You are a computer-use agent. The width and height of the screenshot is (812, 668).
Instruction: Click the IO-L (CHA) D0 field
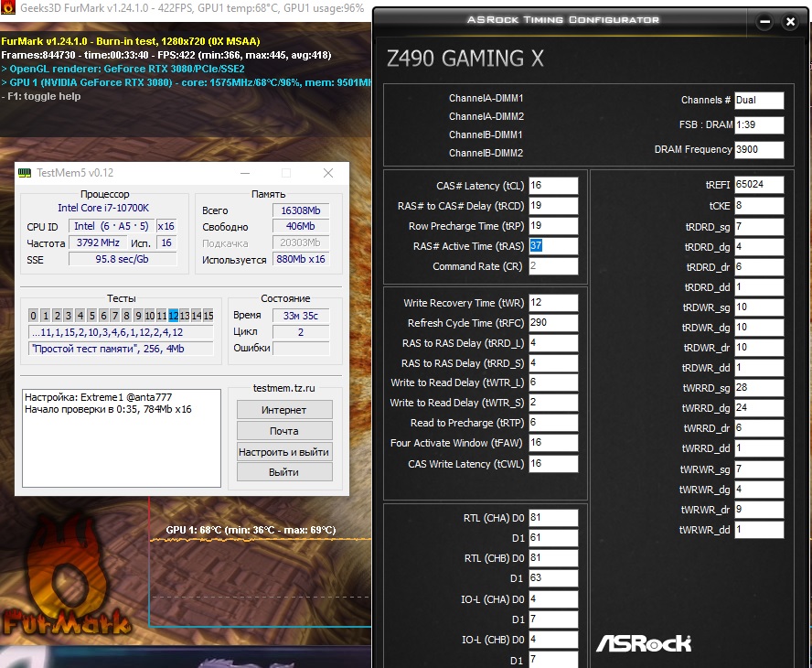click(553, 599)
